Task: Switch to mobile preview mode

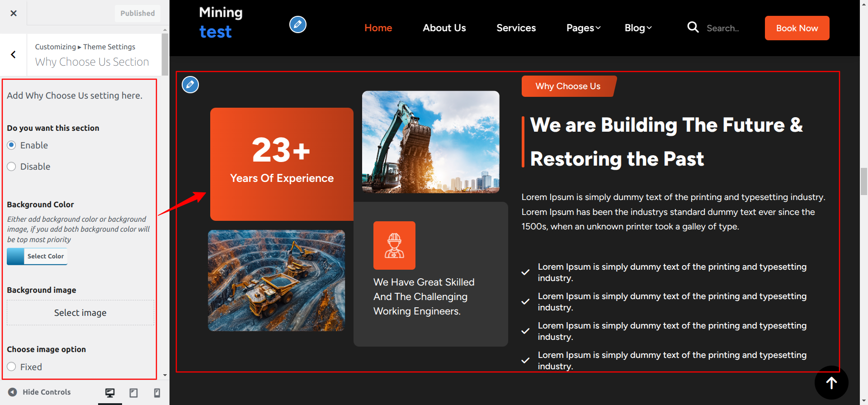Action: click(157, 393)
